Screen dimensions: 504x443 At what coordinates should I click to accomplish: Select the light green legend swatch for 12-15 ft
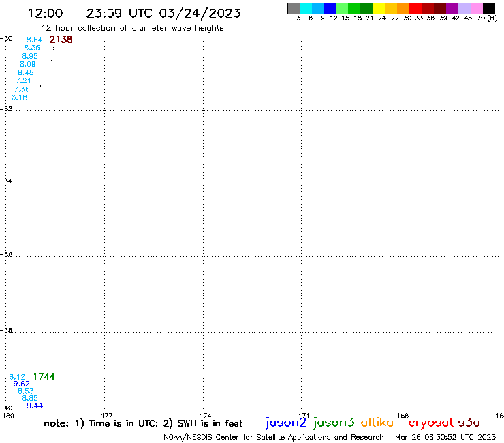pos(342,8)
